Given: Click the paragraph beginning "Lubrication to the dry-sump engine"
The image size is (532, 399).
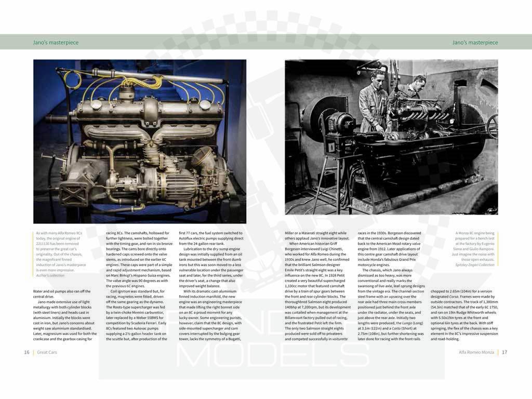Looking at the screenshot, I should coord(210,268).
